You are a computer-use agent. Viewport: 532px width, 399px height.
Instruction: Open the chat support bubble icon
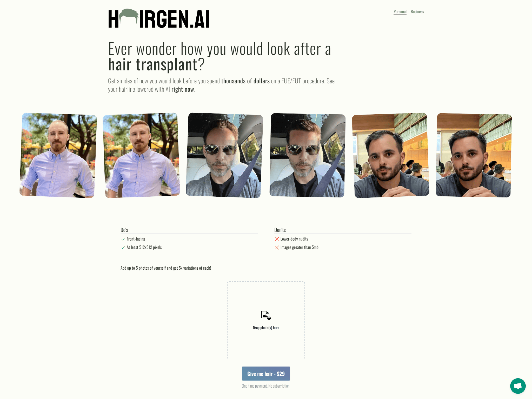coord(518,386)
